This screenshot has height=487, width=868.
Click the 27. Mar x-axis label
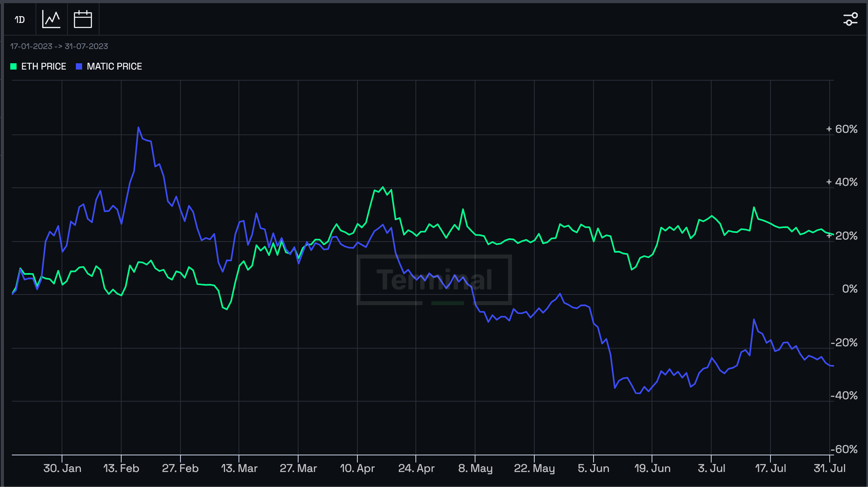coord(299,468)
